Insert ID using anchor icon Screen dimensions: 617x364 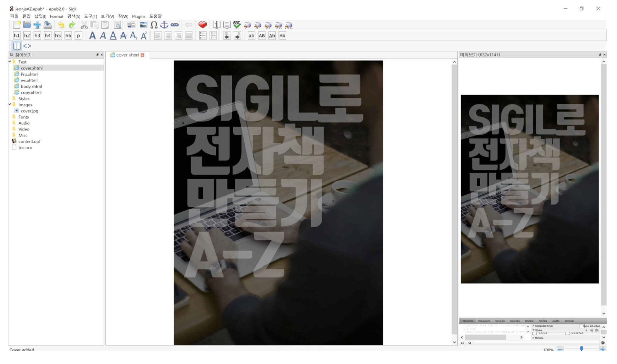click(x=164, y=25)
